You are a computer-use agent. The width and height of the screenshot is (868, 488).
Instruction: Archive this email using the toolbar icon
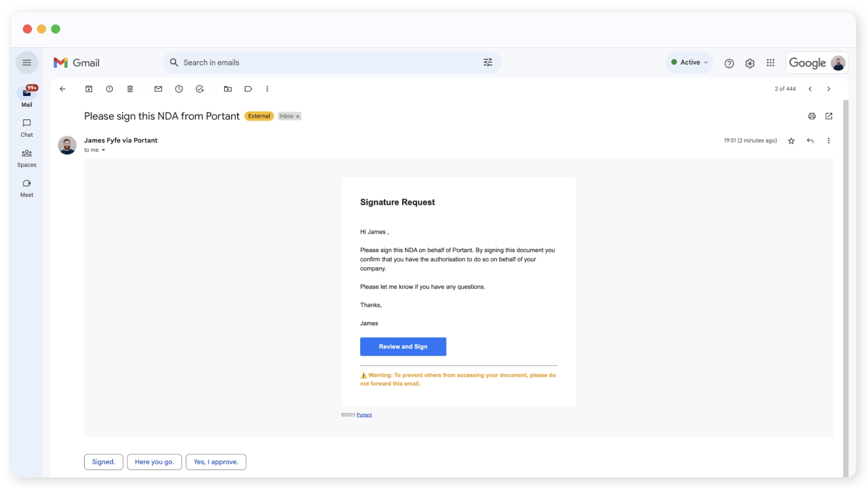tap(89, 89)
